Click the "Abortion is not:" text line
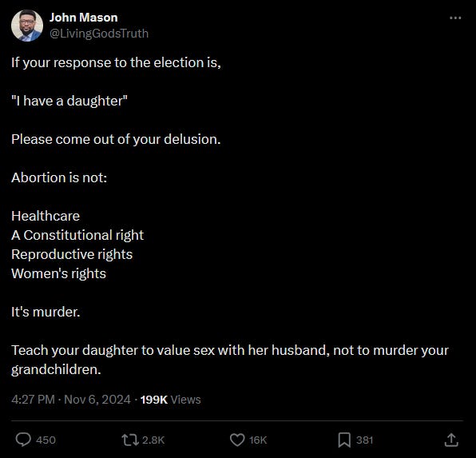 click(59, 177)
